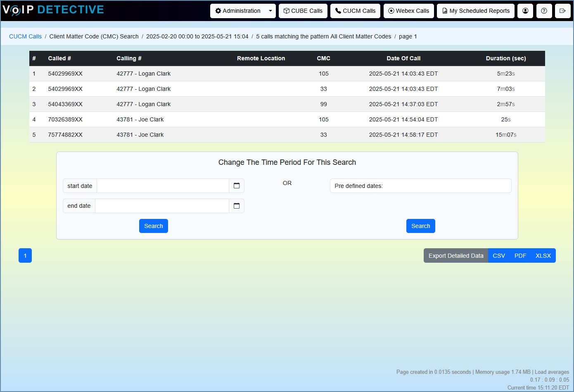574x392 pixels.
Task: Open the Administration menu
Action: coord(238,11)
